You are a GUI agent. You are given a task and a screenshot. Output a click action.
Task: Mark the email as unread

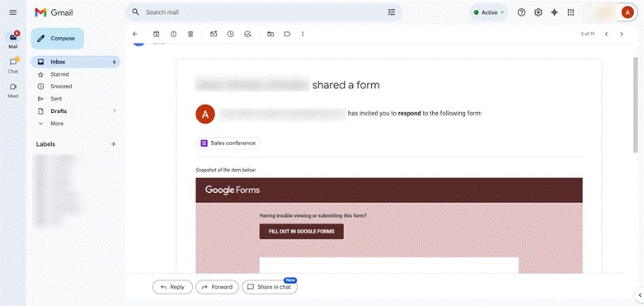click(x=214, y=34)
